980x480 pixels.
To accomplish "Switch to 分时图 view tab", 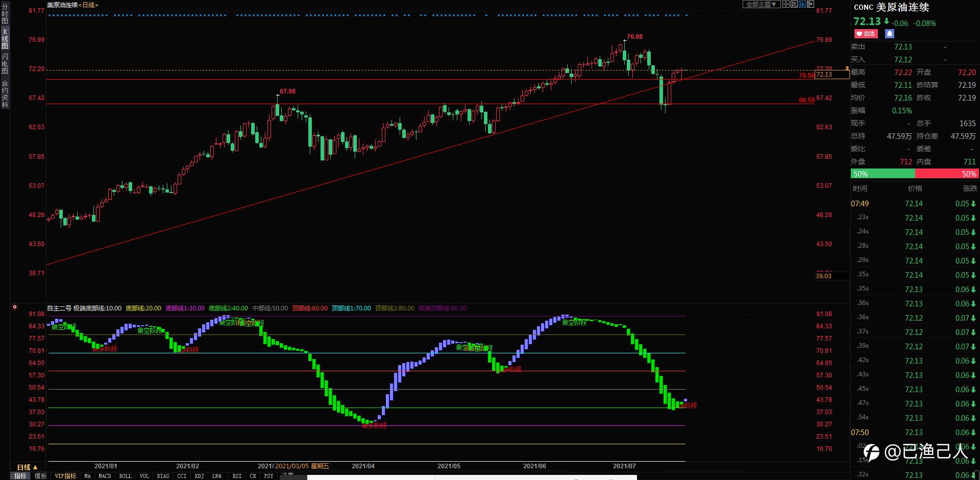I will click(x=5, y=14).
